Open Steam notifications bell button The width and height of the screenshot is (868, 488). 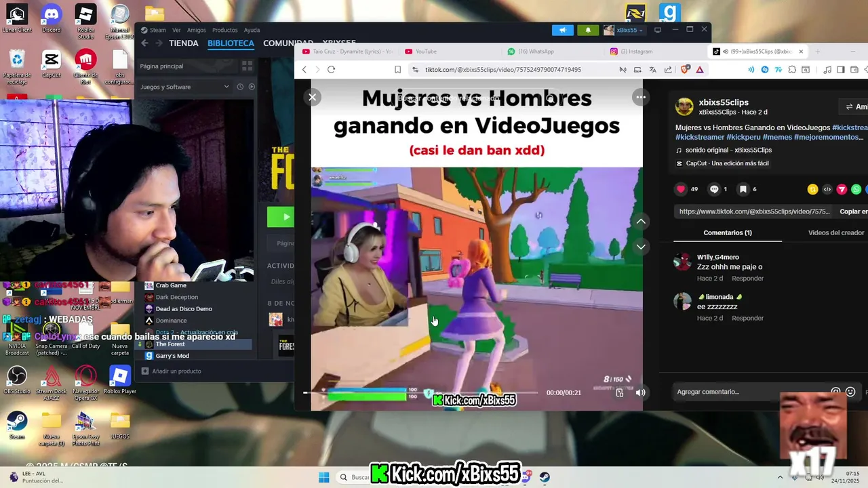tap(588, 30)
